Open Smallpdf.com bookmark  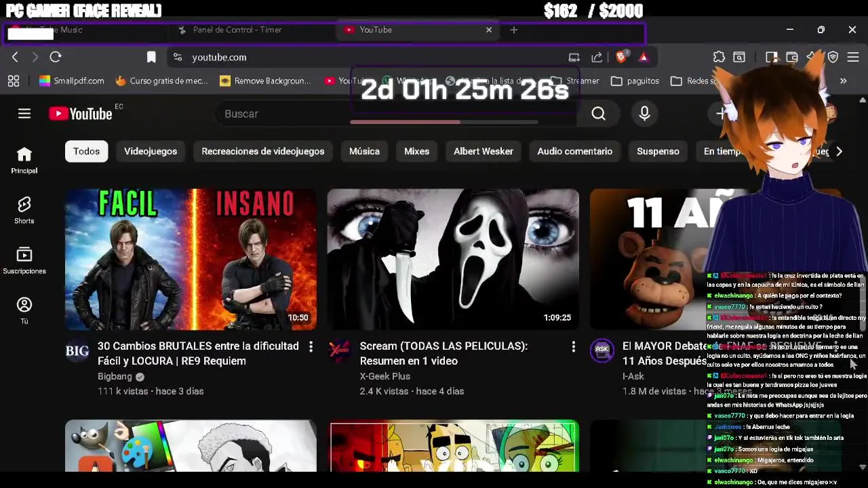tap(72, 81)
